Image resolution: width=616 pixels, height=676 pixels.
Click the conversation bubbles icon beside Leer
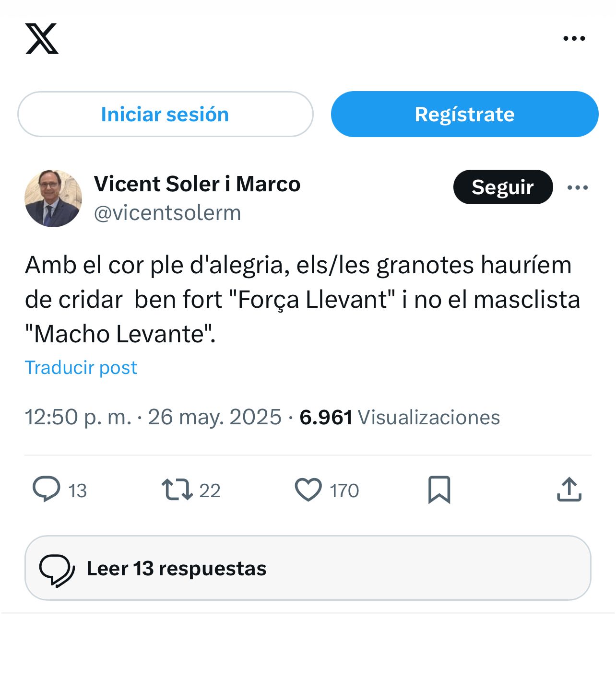(x=57, y=570)
